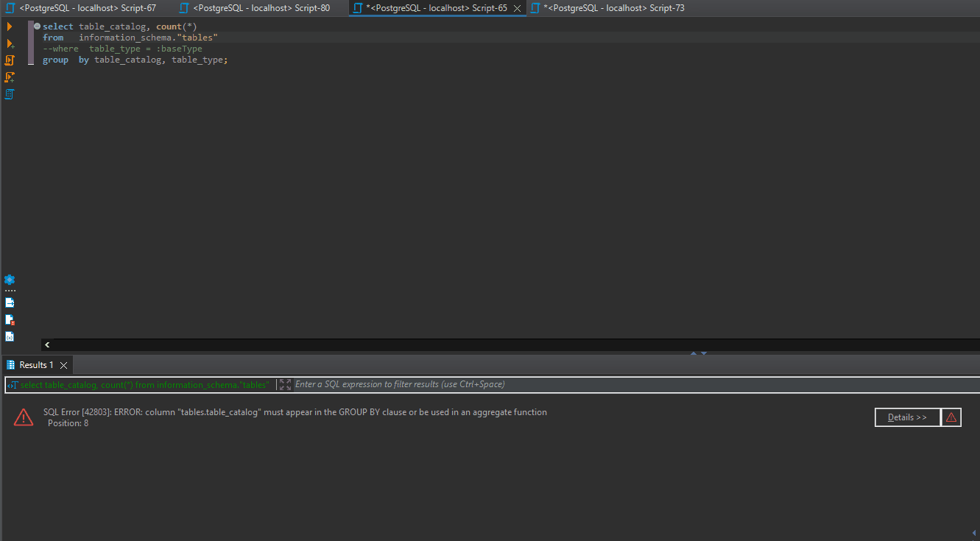Click the horizontal scrollbar left arrow
980x541 pixels.
(46, 344)
